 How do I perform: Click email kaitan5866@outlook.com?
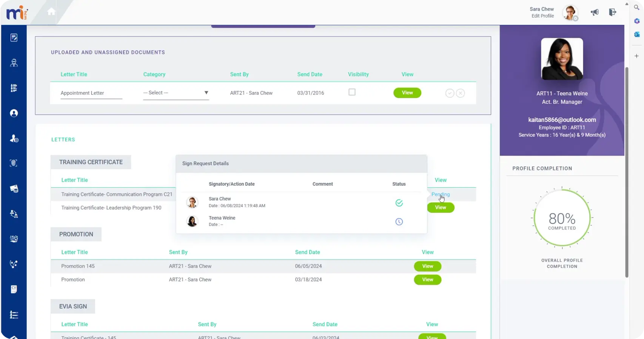562,120
